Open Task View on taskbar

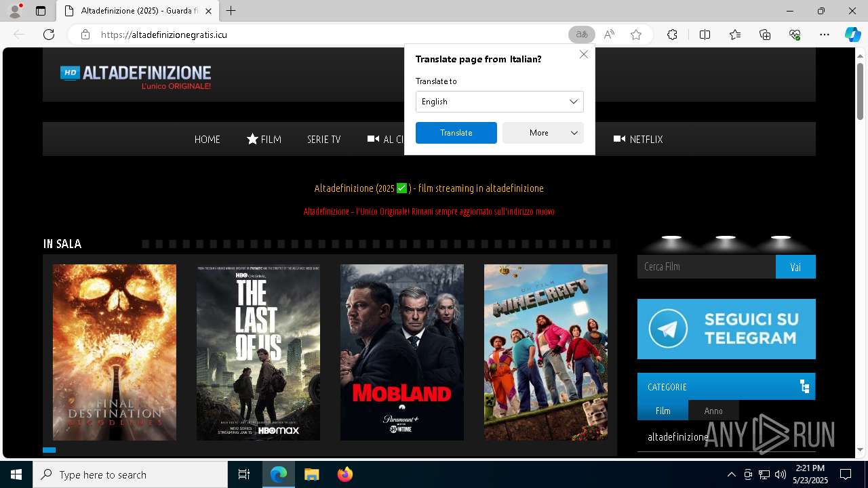(244, 474)
